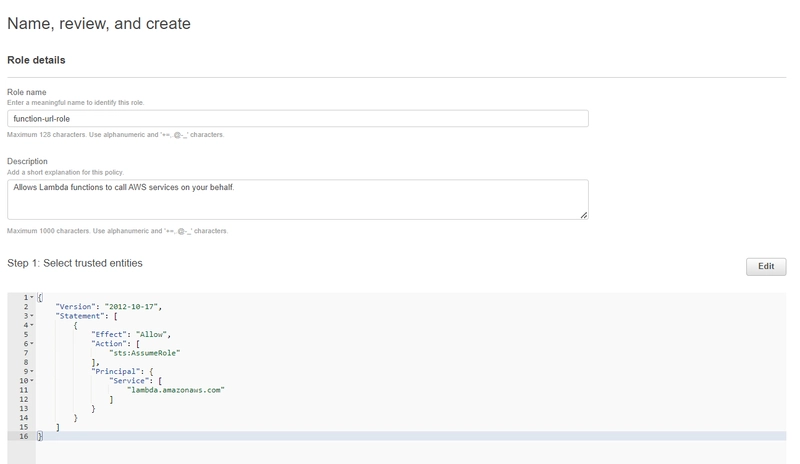The image size is (800, 464).
Task: Click the "Step 1: Select trusted entities" heading
Action: 75,263
